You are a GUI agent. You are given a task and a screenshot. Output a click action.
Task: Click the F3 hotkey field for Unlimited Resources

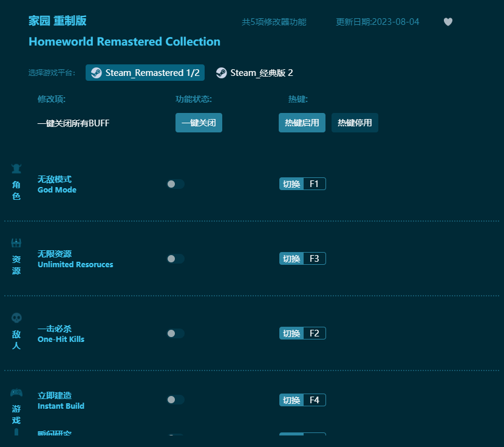314,259
